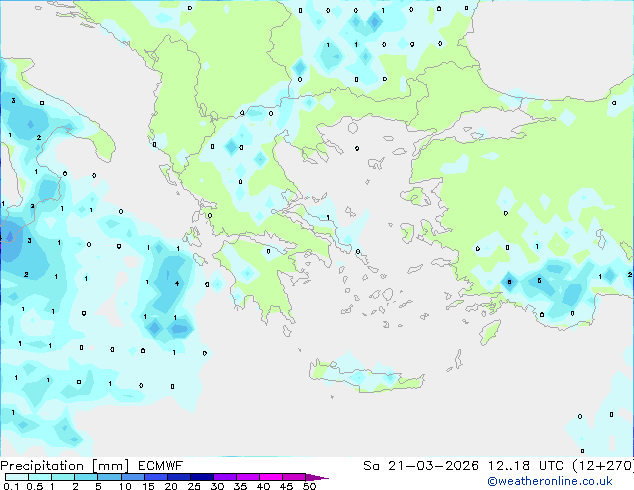Open the weatheronline.co.uk copyright link
Viewport: 634px width, 490px height.
click(550, 481)
